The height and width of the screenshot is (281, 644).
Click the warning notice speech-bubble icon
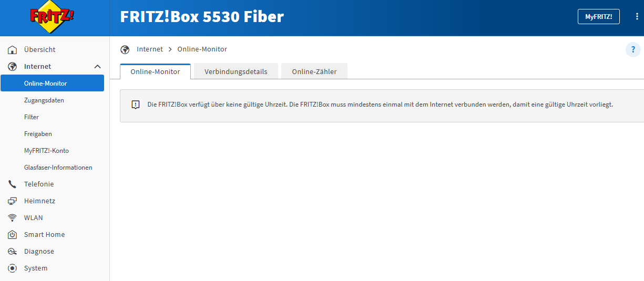(136, 105)
